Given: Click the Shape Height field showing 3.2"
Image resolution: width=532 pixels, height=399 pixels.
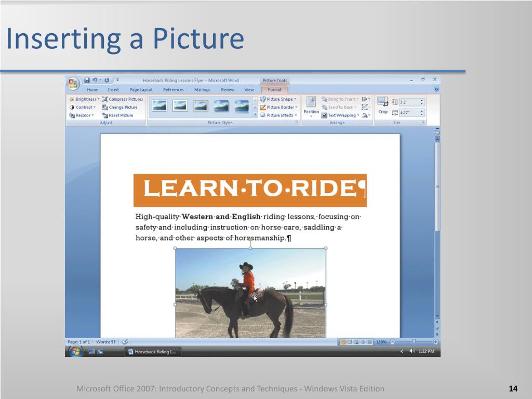Looking at the screenshot, I should click(409, 102).
